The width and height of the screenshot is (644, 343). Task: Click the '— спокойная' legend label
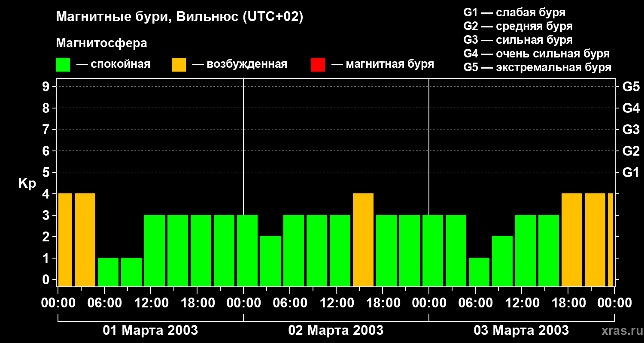click(113, 64)
